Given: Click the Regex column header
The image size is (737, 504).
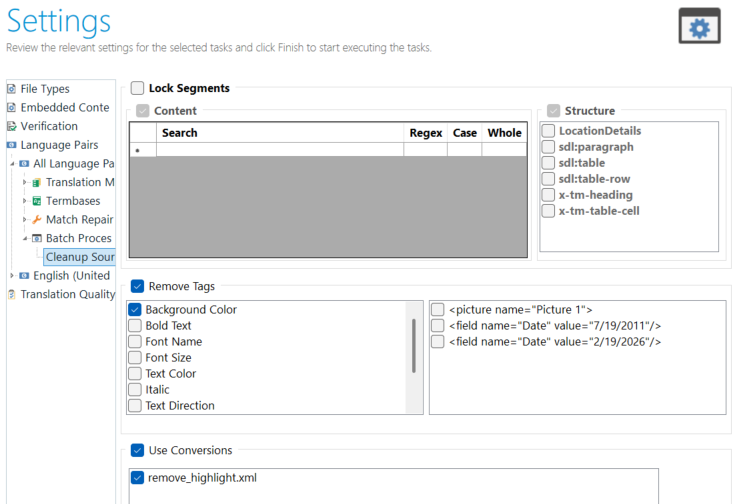Looking at the screenshot, I should 425,133.
